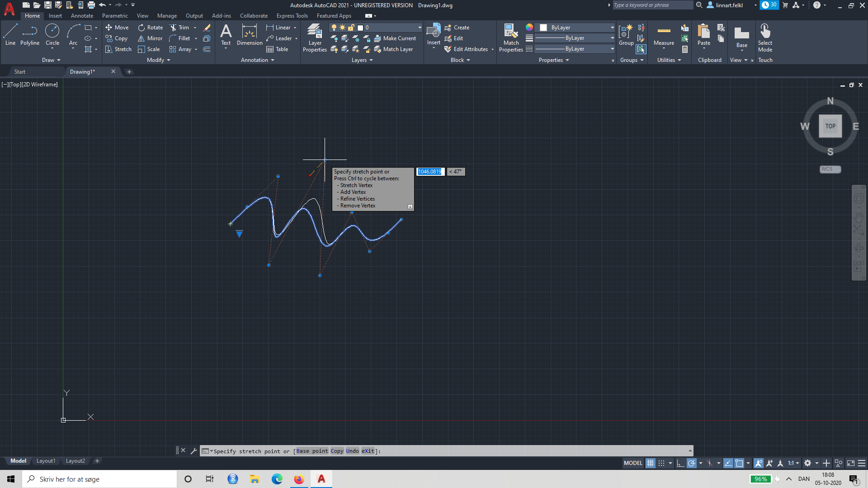Click the Make Current layer button

pyautogui.click(x=395, y=38)
